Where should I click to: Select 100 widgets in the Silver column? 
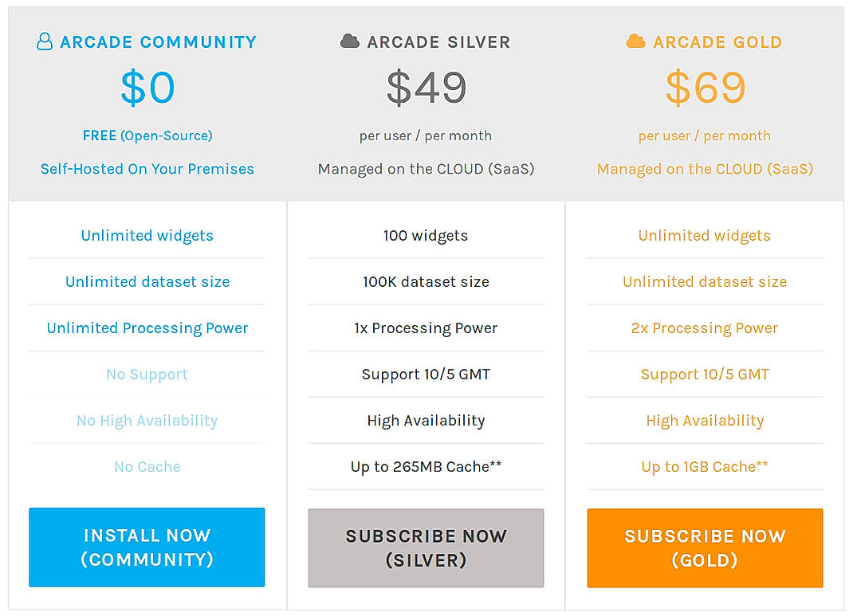pyautogui.click(x=426, y=235)
